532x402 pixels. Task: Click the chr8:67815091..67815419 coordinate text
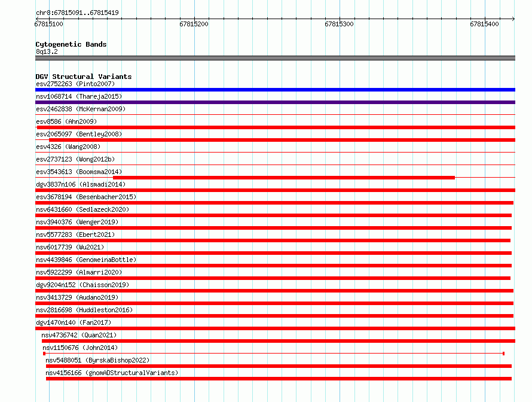[x=77, y=13]
